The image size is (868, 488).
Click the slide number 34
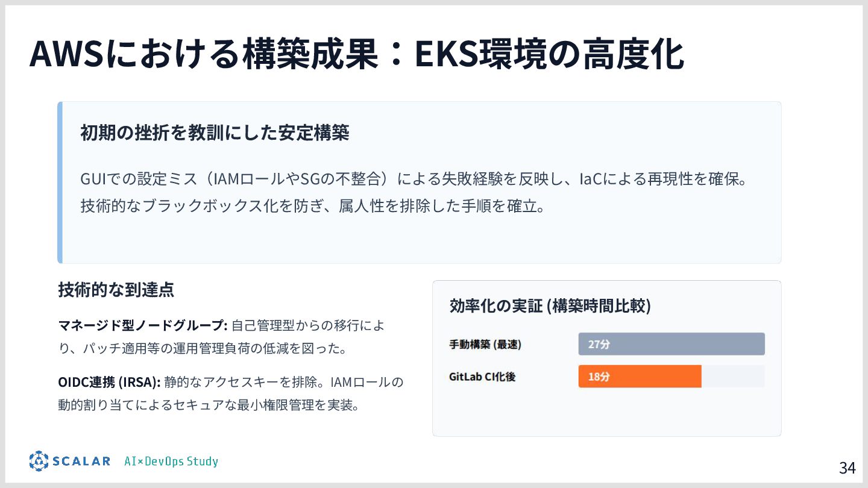pyautogui.click(x=847, y=468)
